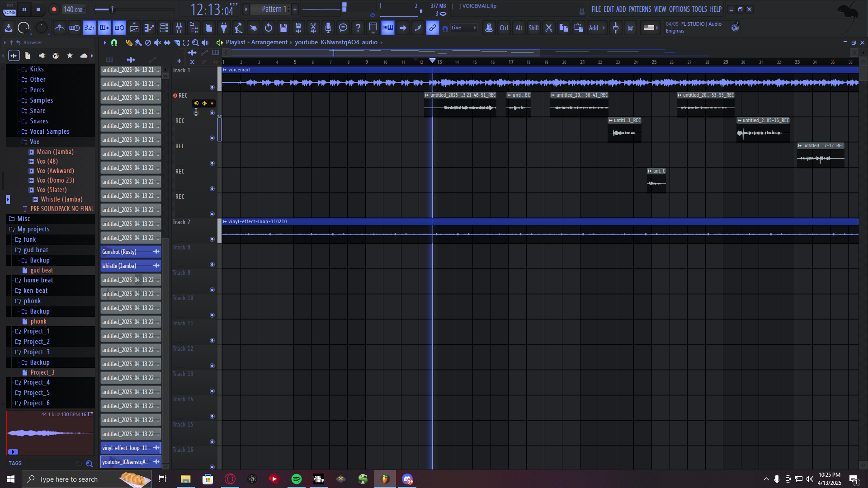
Task: Toggle the playlist magnet snap icon
Action: tap(114, 42)
